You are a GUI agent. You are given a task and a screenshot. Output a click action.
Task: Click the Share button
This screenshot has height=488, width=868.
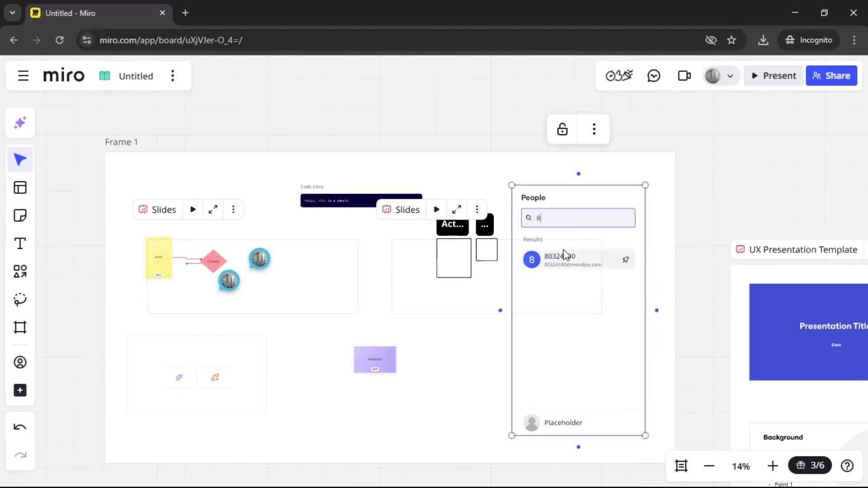pyautogui.click(x=831, y=76)
